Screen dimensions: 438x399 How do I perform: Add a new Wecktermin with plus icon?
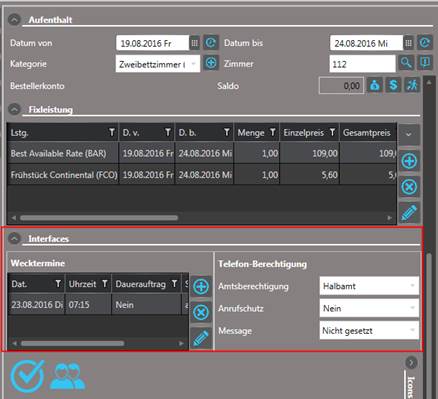click(x=201, y=286)
